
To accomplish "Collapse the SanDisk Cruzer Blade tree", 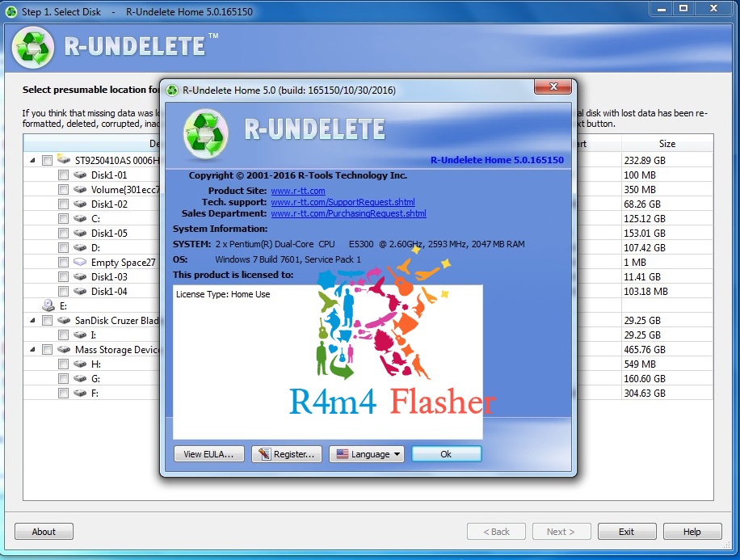I will 32,321.
